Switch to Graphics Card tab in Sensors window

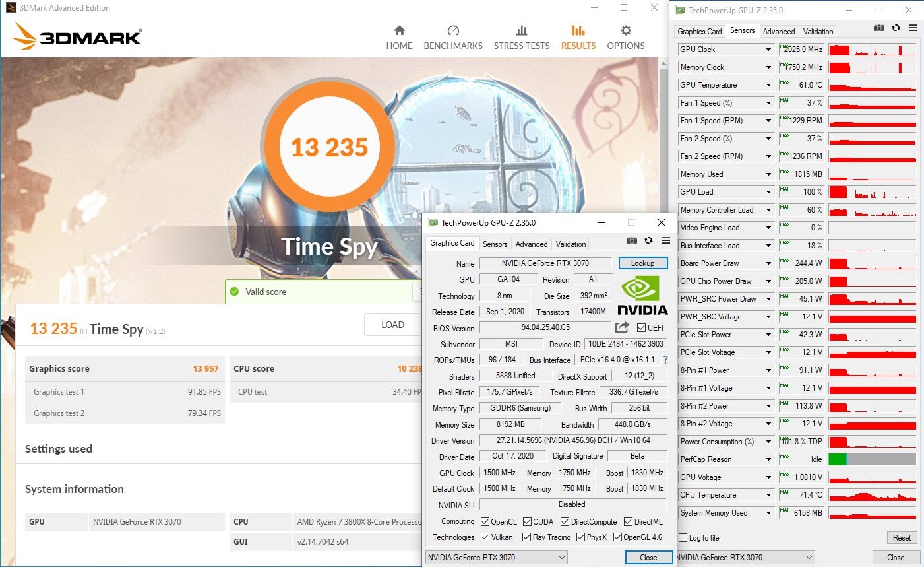point(700,32)
